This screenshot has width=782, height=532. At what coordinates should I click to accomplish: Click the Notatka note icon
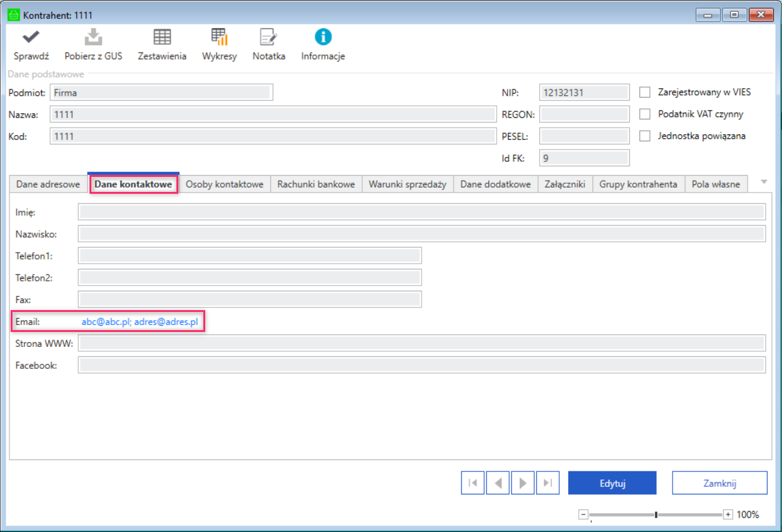click(x=268, y=38)
